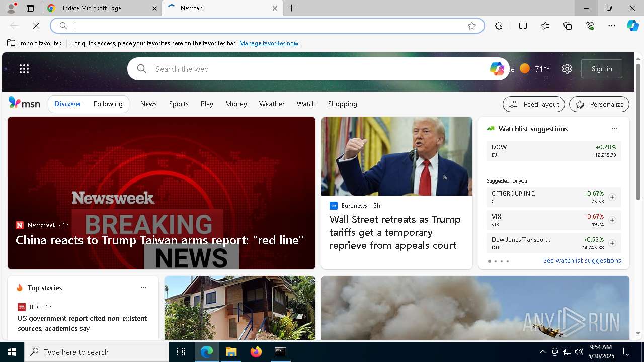Click the Import favorites button
This screenshot has height=362, width=644.
[x=34, y=43]
